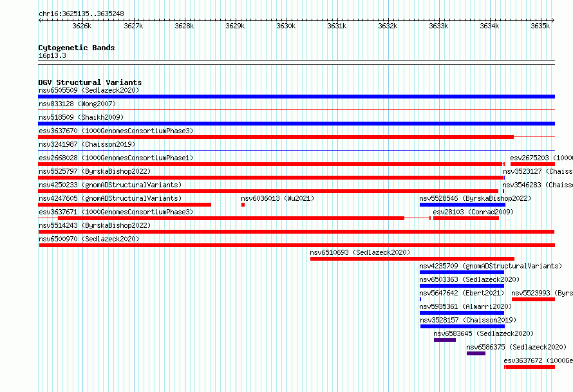Select nsv5528546 (ByrskaBishop2022) label

coord(475,198)
